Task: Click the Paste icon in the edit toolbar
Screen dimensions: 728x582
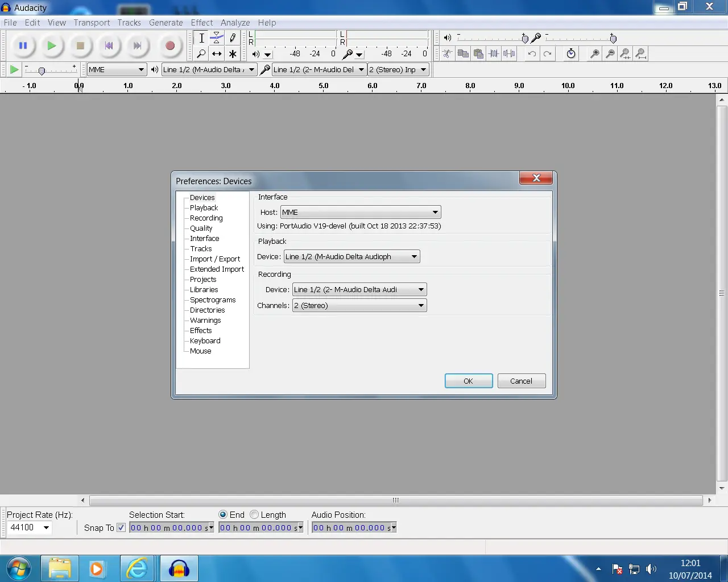Action: coord(478,54)
